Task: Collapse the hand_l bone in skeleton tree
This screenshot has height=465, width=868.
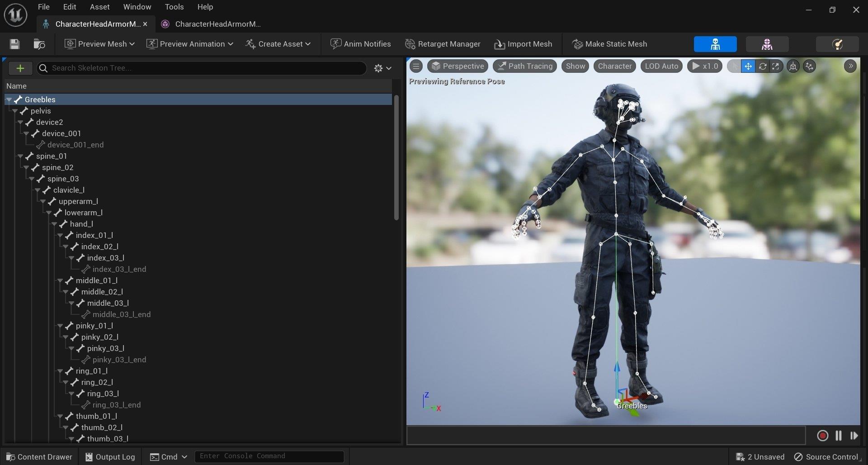Action: click(54, 224)
